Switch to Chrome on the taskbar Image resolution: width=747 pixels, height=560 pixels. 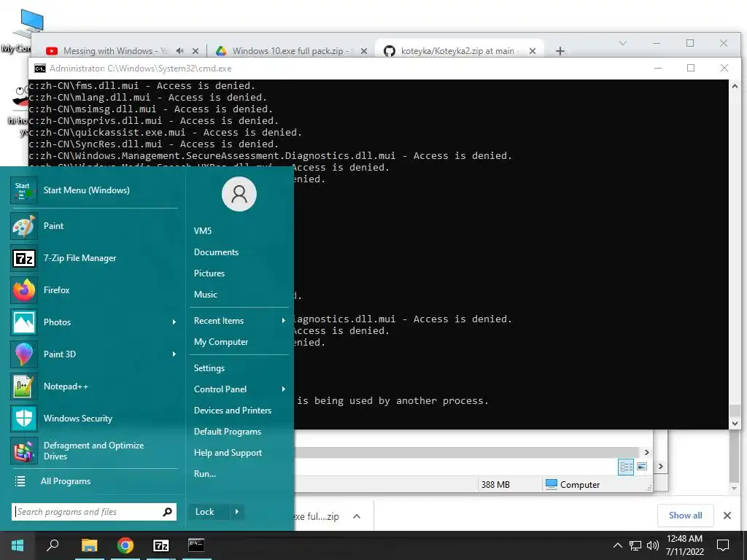click(125, 545)
